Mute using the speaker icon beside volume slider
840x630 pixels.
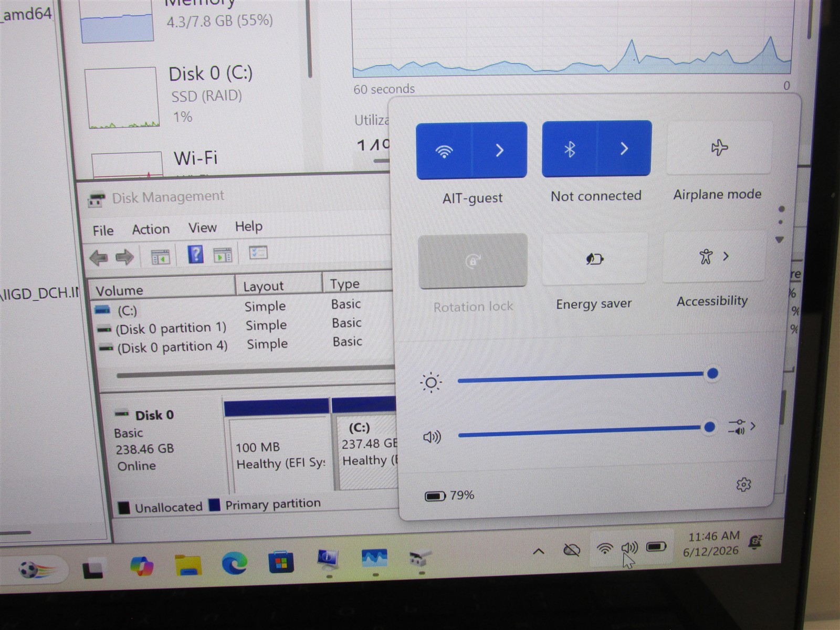tap(432, 437)
